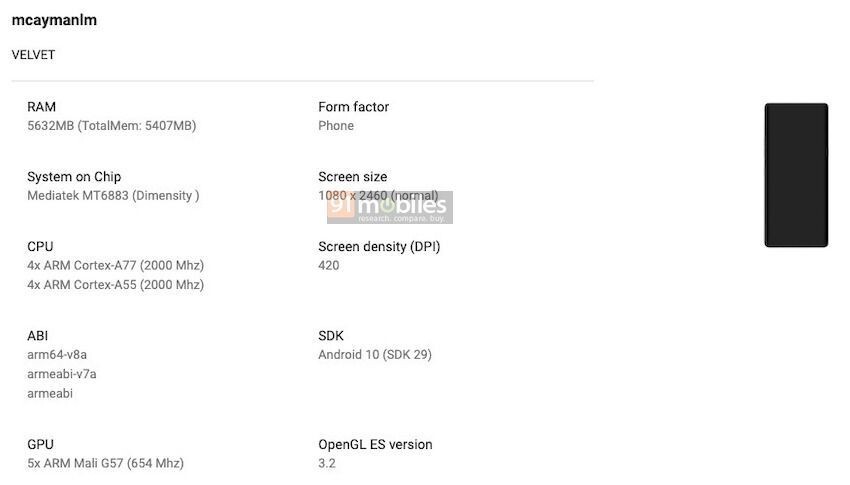Click the Screen density (DPI) label
This screenshot has width=850, height=485.
(x=379, y=247)
